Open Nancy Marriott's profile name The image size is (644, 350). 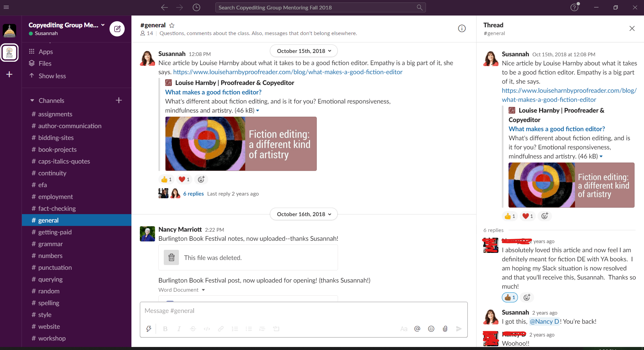pyautogui.click(x=180, y=229)
